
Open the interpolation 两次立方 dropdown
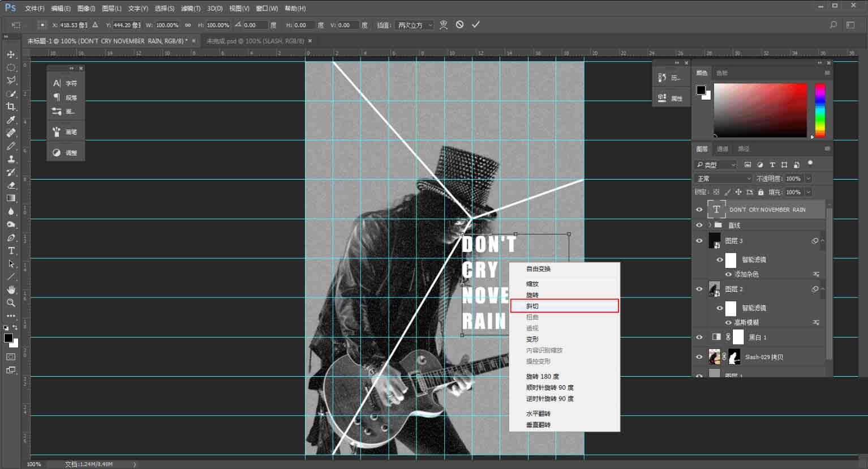414,25
